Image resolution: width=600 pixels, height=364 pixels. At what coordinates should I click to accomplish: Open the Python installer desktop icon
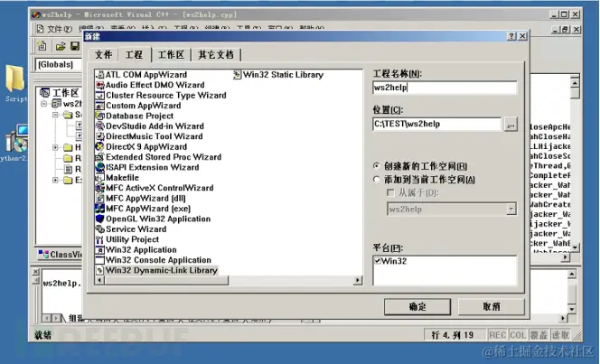(x=14, y=142)
